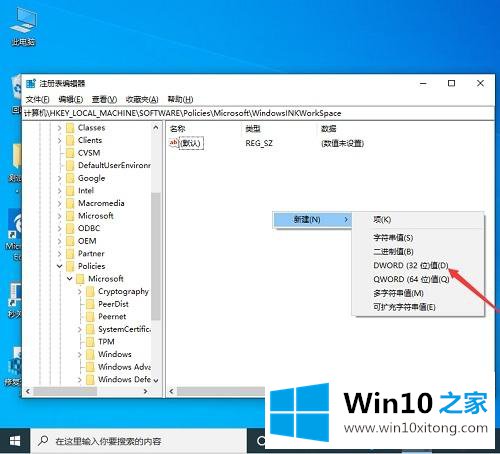This screenshot has width=500, height=454.
Task: Select the Windows Advanced key
Action: coord(124,367)
